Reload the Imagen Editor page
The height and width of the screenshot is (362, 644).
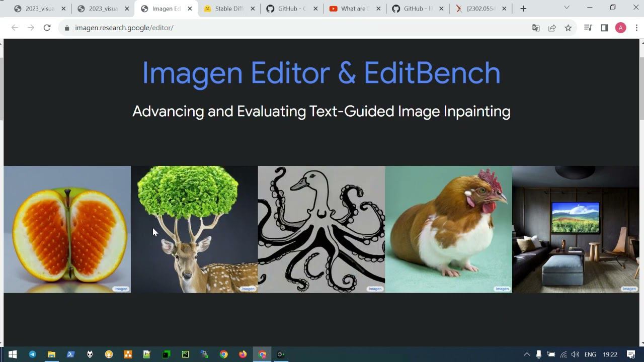click(x=47, y=28)
